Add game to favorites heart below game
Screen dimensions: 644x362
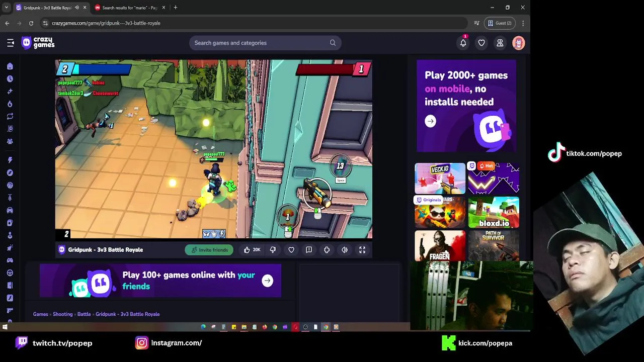click(x=291, y=250)
